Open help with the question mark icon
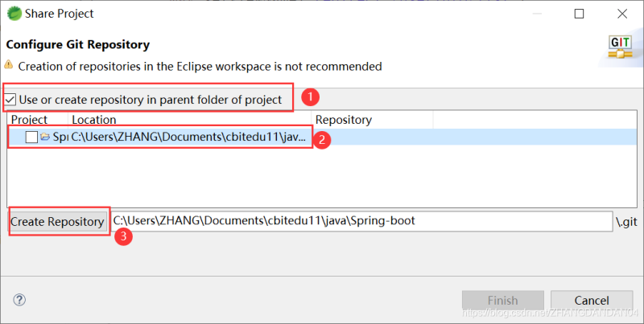Screen dimensions: 644x324 point(19,300)
